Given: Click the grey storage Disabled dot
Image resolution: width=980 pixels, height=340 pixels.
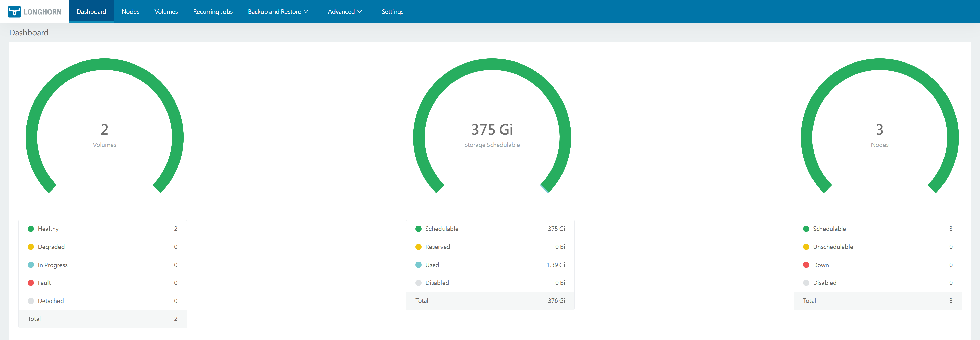Looking at the screenshot, I should (419, 283).
